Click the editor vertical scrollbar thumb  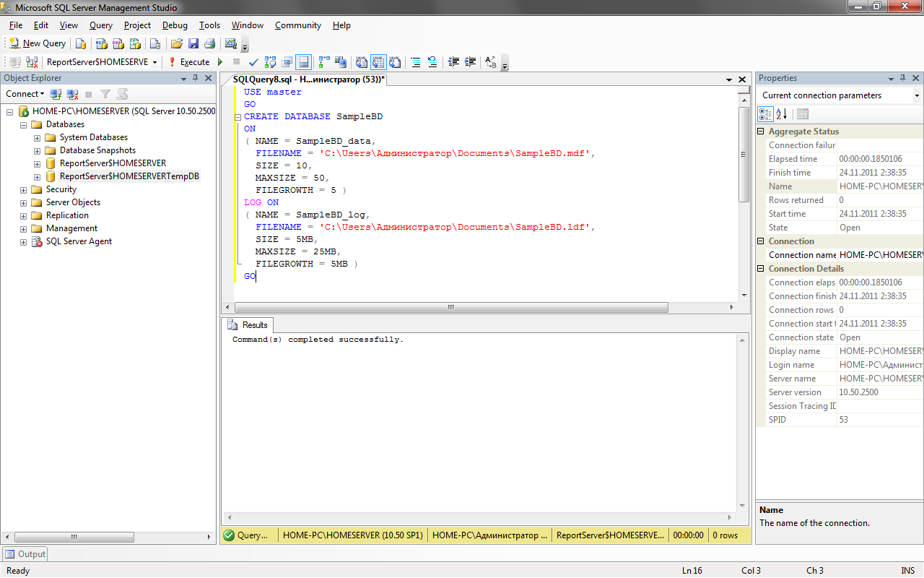(744, 154)
